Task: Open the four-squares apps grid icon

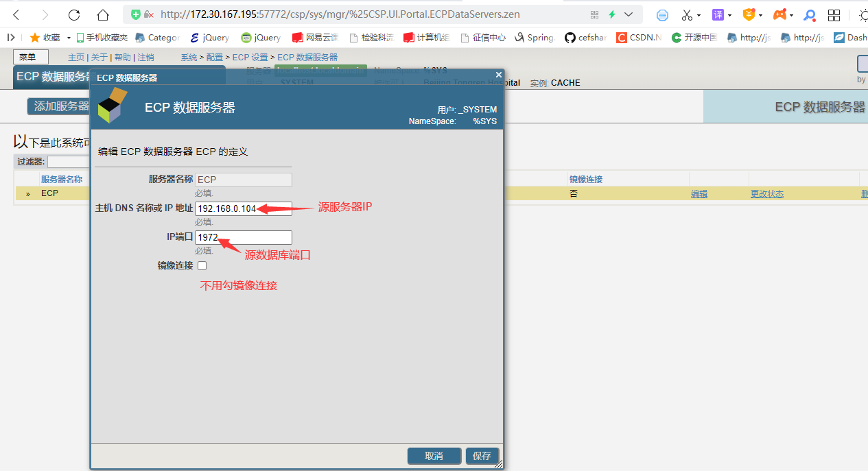Action: click(x=834, y=15)
